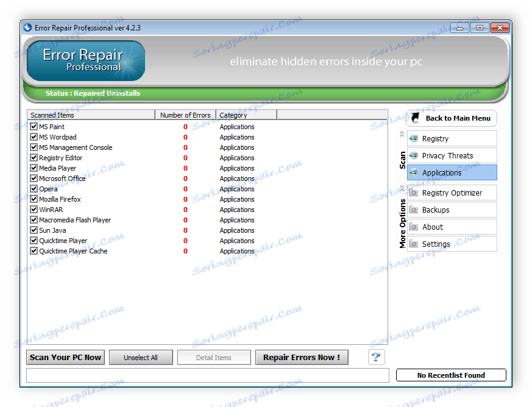Click the Registry Optimizer icon
Screen dimensions: 532x407
click(413, 193)
